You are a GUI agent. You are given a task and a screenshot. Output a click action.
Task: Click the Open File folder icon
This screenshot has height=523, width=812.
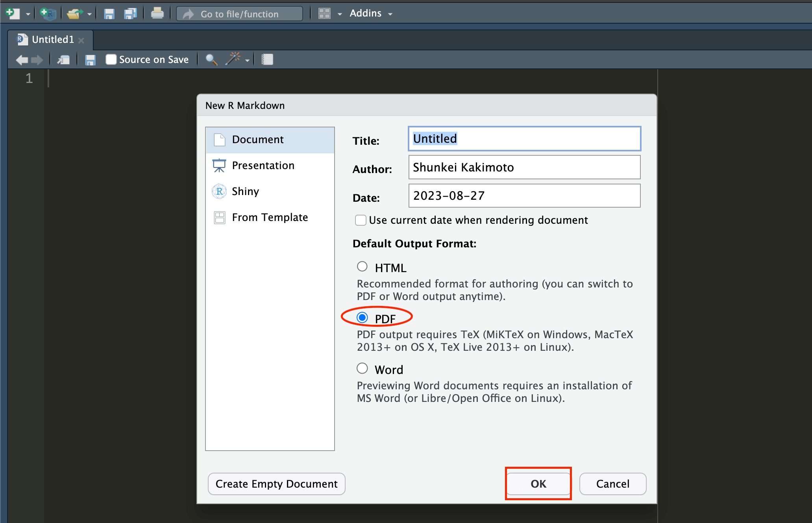tap(74, 14)
